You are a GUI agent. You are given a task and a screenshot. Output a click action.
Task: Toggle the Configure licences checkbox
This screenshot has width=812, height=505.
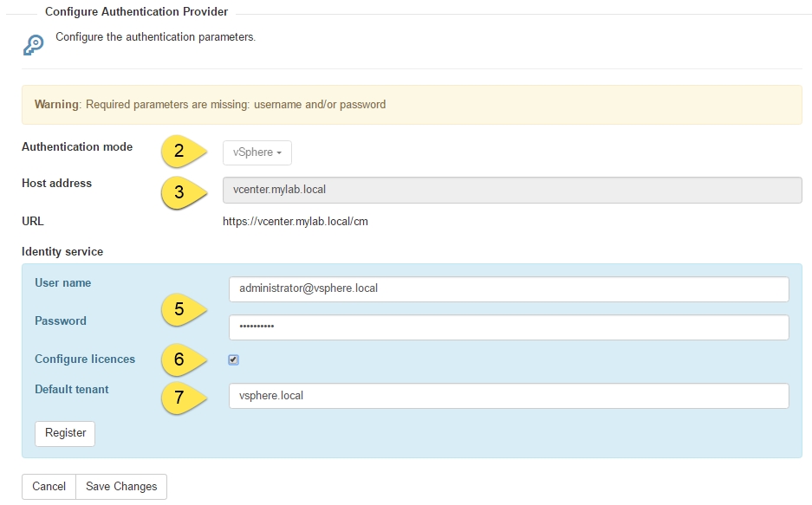[234, 359]
